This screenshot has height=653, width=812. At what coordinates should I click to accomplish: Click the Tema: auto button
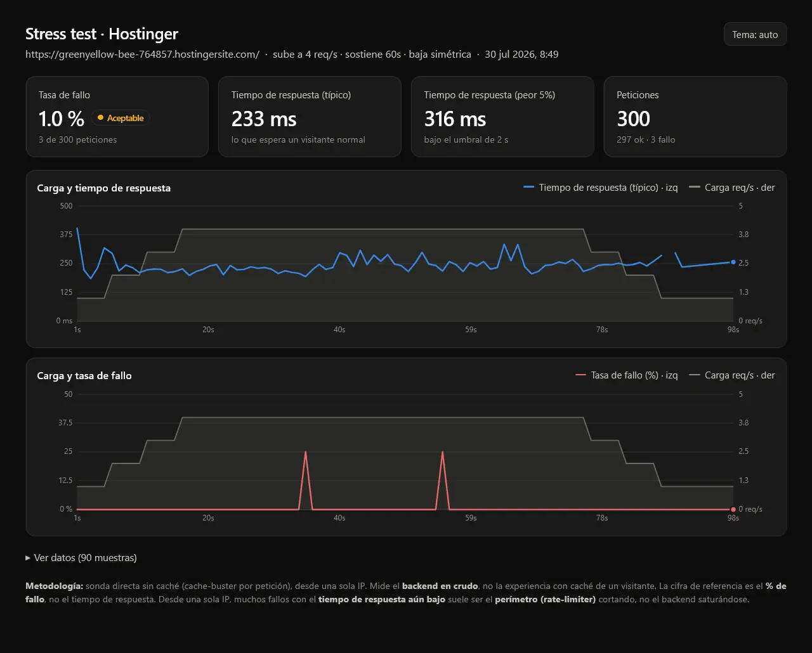pyautogui.click(x=755, y=34)
